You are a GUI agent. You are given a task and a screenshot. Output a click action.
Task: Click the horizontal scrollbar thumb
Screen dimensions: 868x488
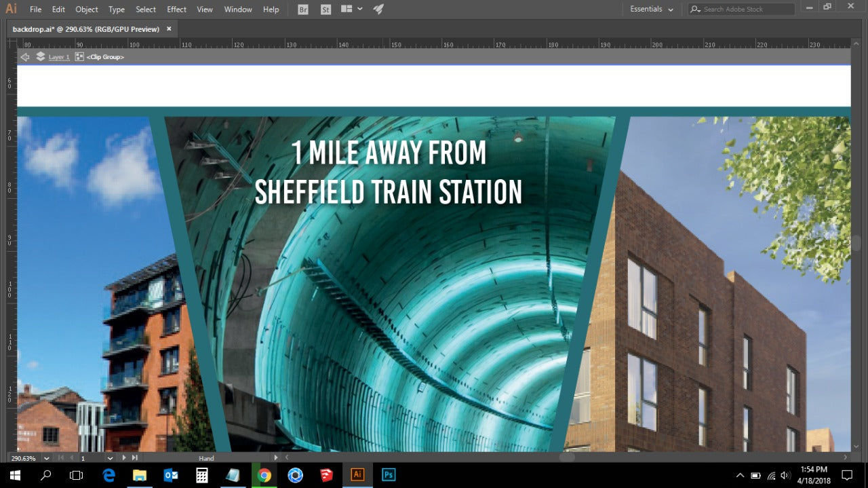coord(566,457)
